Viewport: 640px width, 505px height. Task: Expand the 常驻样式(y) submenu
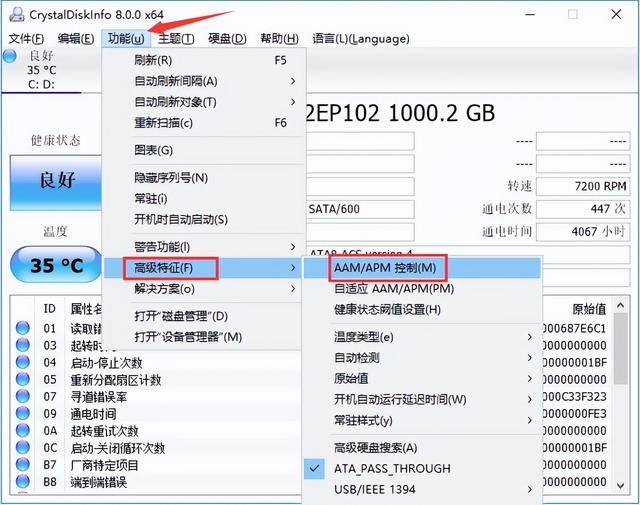tap(422, 420)
